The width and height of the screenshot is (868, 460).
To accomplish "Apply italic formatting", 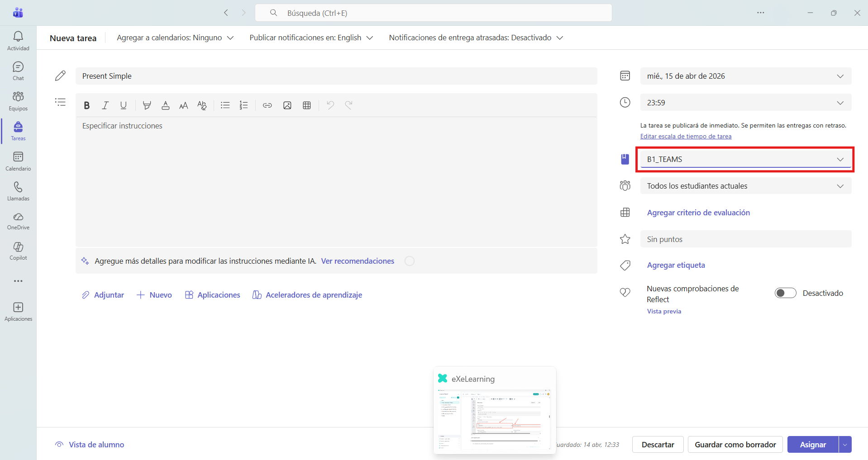I will pyautogui.click(x=105, y=105).
